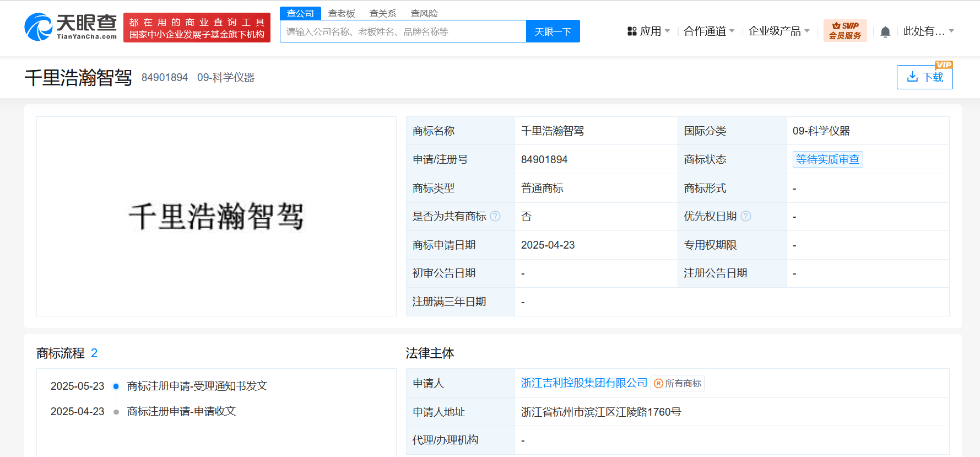
Task: Download the trademark via 下载 button
Action: tap(924, 77)
